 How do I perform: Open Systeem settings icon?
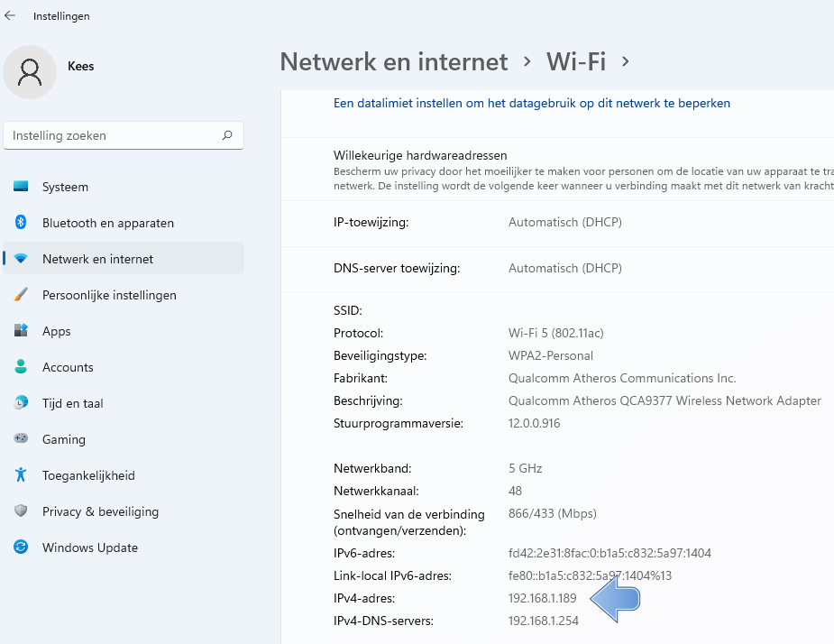tap(21, 187)
